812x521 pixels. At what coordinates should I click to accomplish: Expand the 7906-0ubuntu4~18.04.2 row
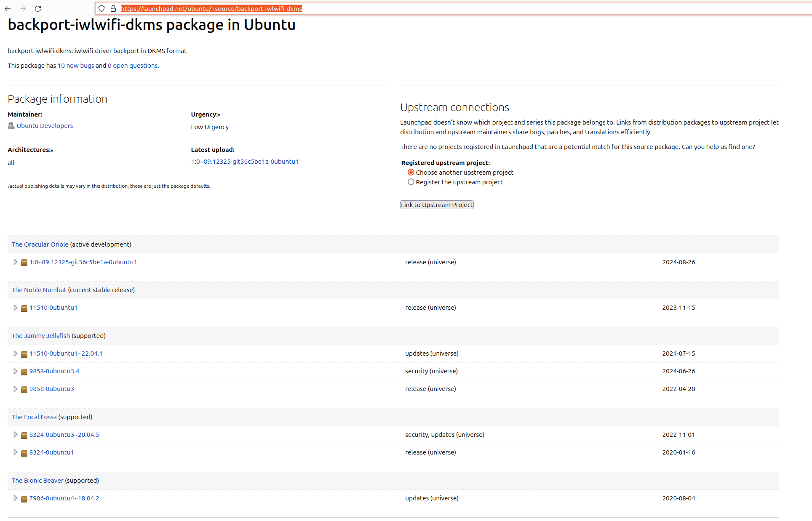click(x=15, y=498)
